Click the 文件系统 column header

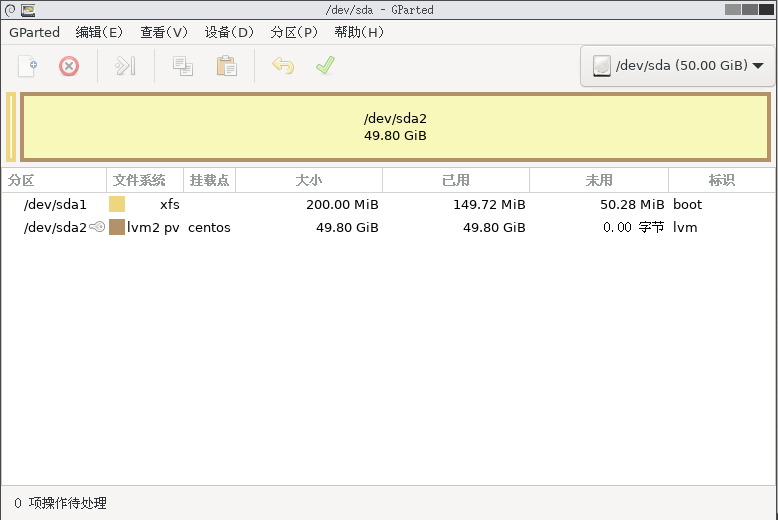tap(145, 180)
